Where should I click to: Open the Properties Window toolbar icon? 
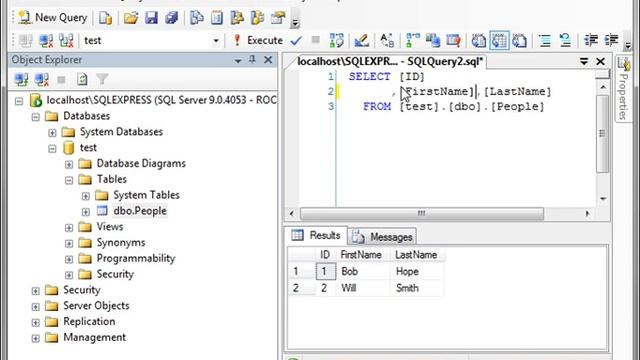pos(278,18)
